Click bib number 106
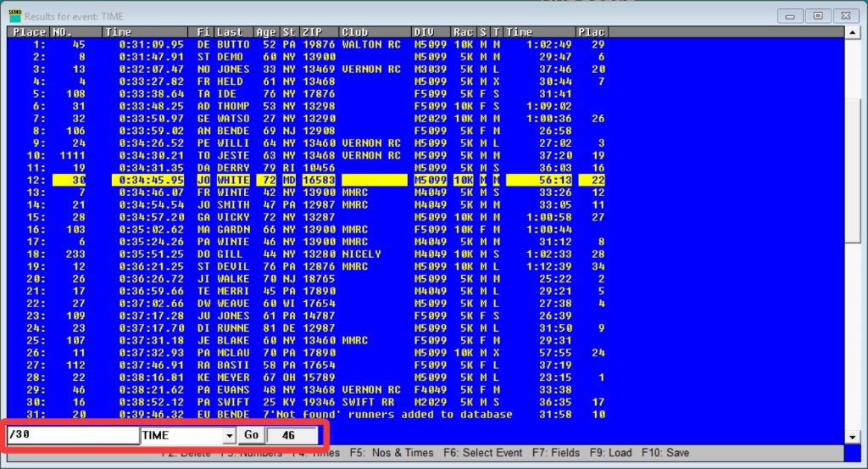The width and height of the screenshot is (868, 469). [x=75, y=131]
